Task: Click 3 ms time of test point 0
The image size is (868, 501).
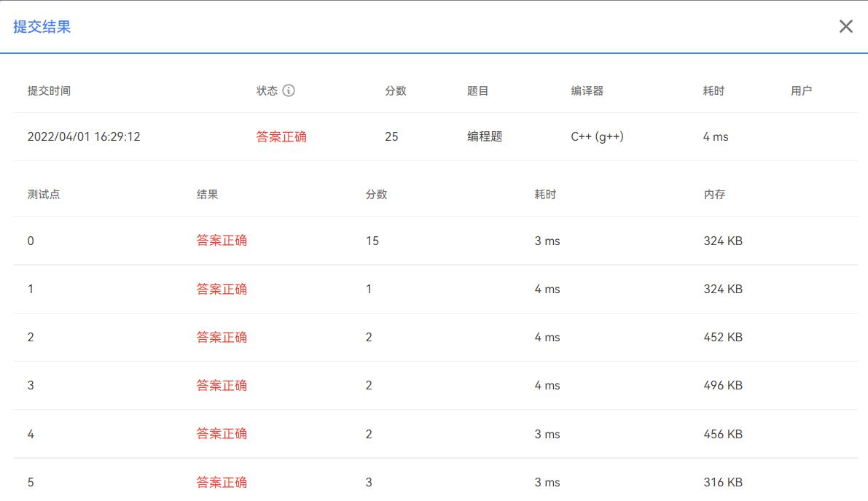Action: coord(547,241)
